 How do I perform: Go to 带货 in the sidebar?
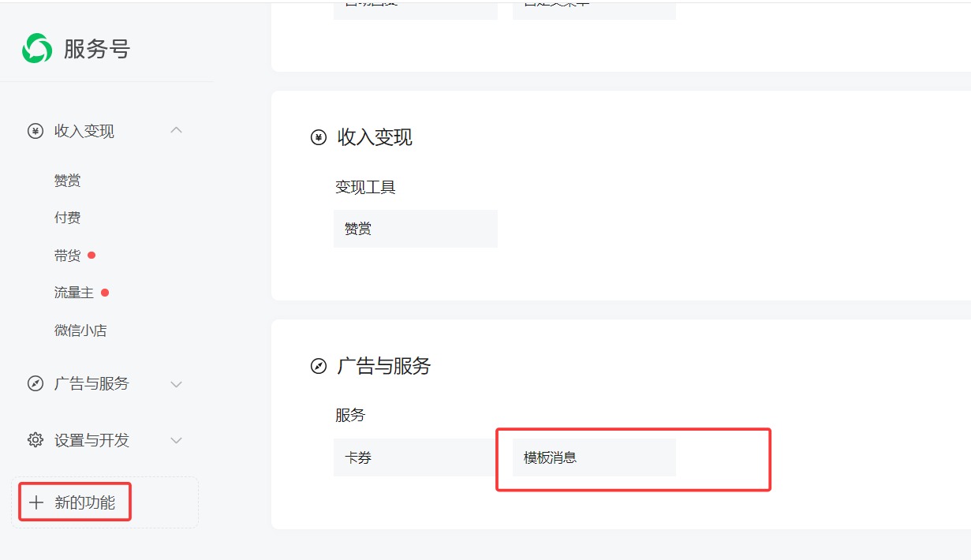click(67, 256)
